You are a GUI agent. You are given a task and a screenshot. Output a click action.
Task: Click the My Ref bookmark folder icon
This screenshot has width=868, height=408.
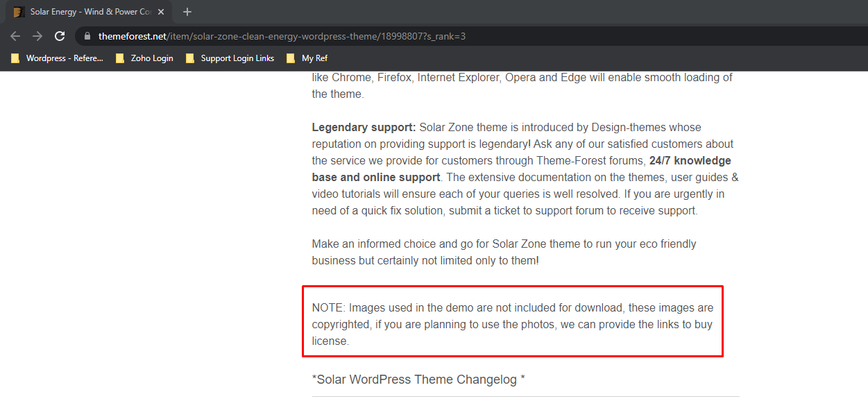(291, 58)
